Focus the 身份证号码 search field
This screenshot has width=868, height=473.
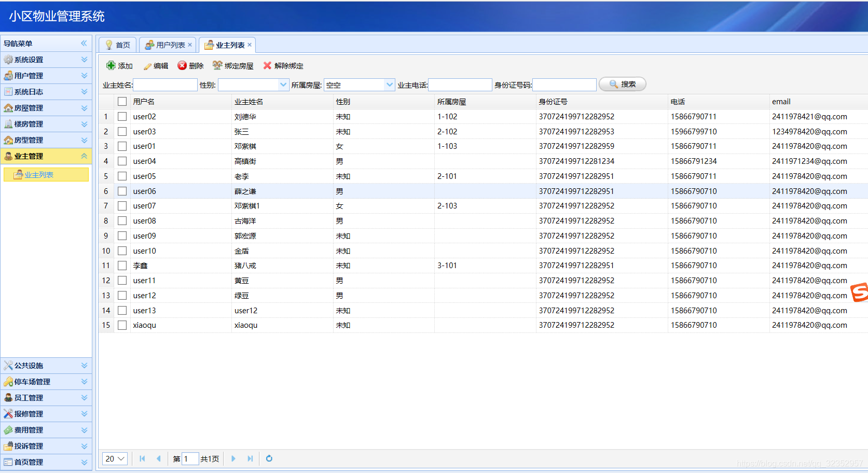pos(564,85)
